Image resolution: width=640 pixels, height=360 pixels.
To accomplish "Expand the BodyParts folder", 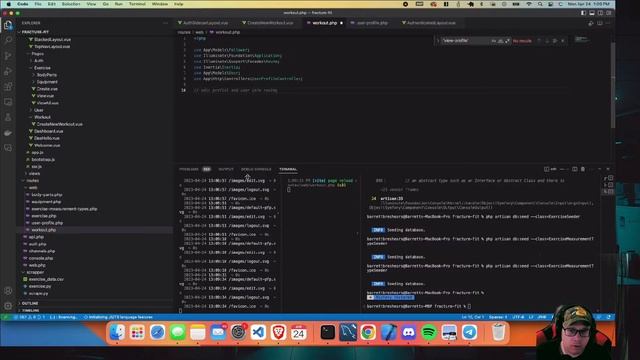I will pyautogui.click(x=47, y=75).
